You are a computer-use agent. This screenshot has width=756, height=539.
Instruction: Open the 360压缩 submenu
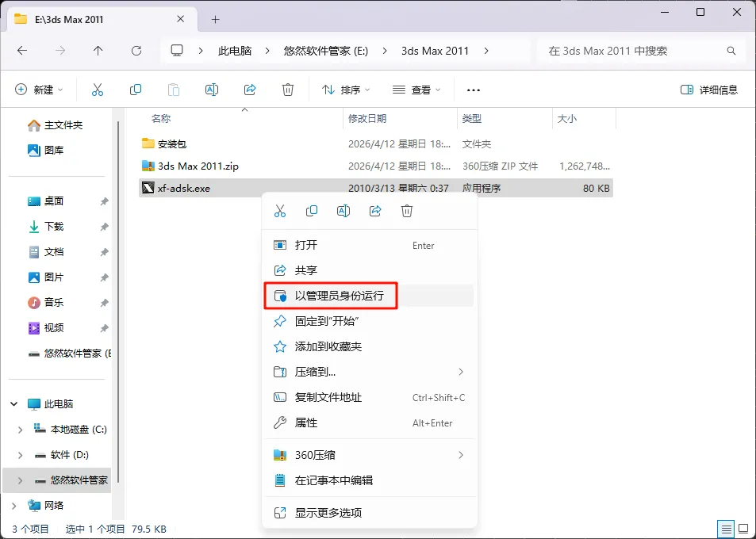[x=370, y=455]
